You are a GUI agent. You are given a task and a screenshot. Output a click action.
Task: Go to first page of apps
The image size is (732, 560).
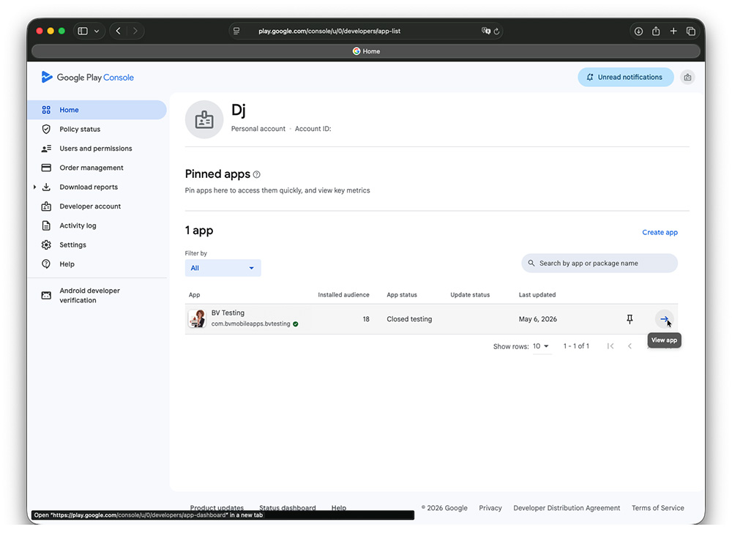610,346
